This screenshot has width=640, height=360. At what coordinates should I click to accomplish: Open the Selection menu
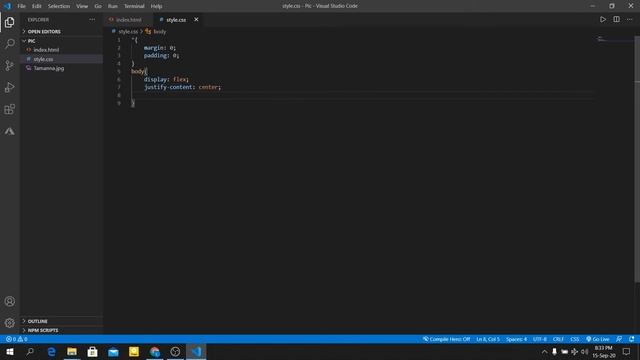point(59,6)
